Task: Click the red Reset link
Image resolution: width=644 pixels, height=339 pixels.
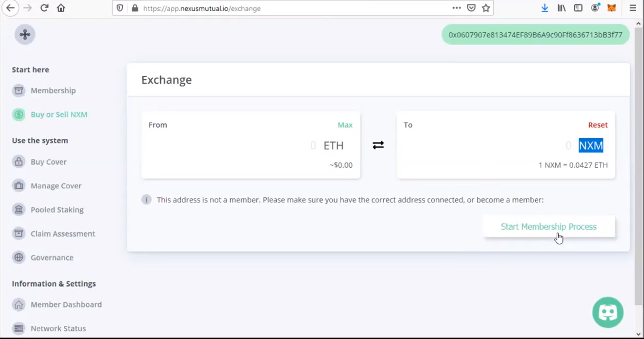Action: (598, 125)
